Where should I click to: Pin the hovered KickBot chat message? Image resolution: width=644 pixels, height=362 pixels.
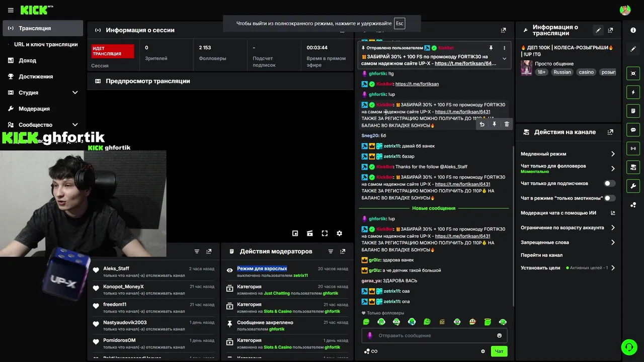(494, 124)
